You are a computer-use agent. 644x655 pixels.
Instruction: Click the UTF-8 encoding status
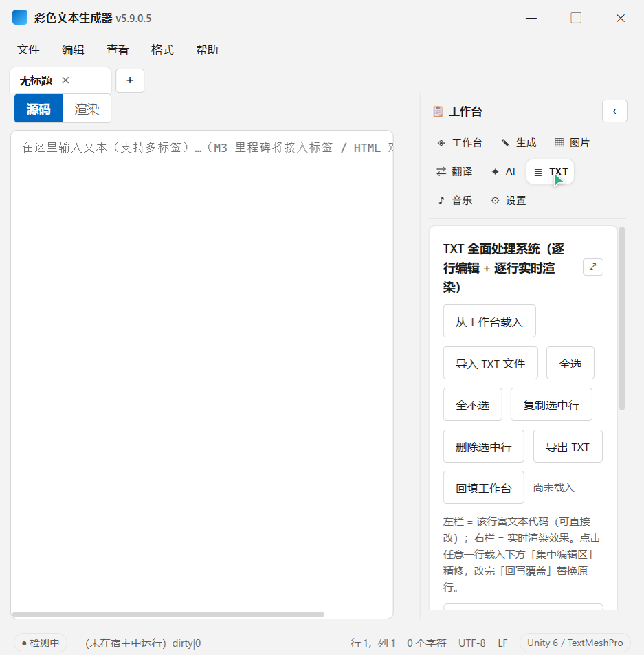(472, 643)
